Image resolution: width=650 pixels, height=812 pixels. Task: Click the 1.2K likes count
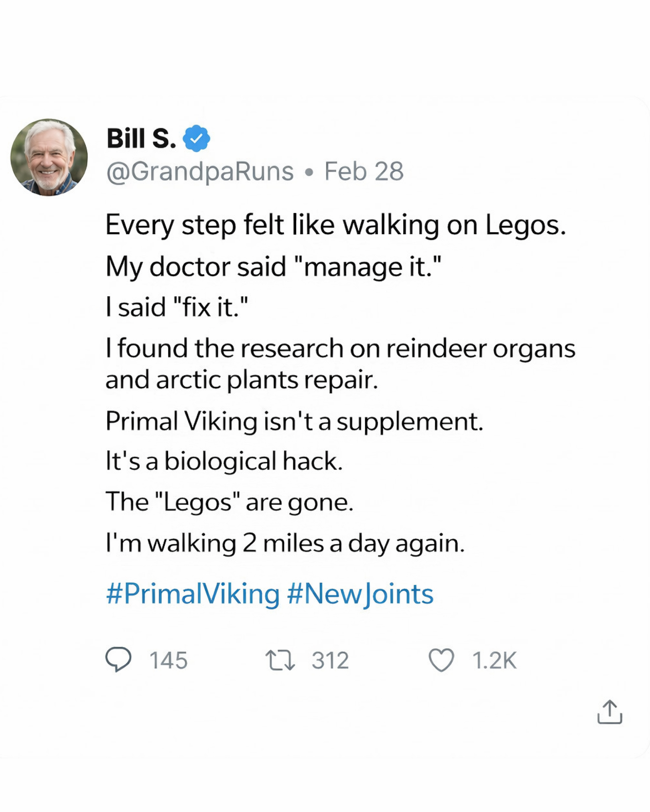tap(494, 660)
